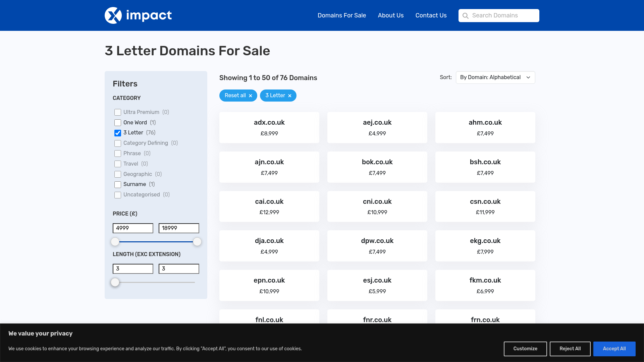Open aej.co.uk domain listing

click(x=377, y=127)
